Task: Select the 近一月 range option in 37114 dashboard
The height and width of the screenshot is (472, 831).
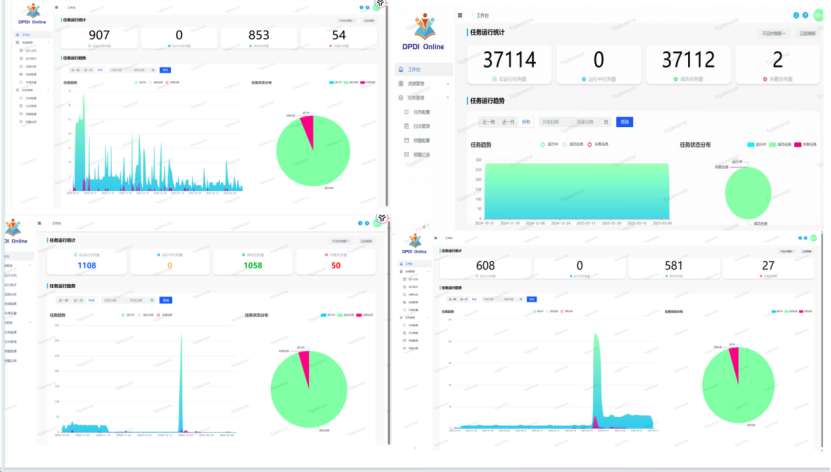Action: coord(508,122)
